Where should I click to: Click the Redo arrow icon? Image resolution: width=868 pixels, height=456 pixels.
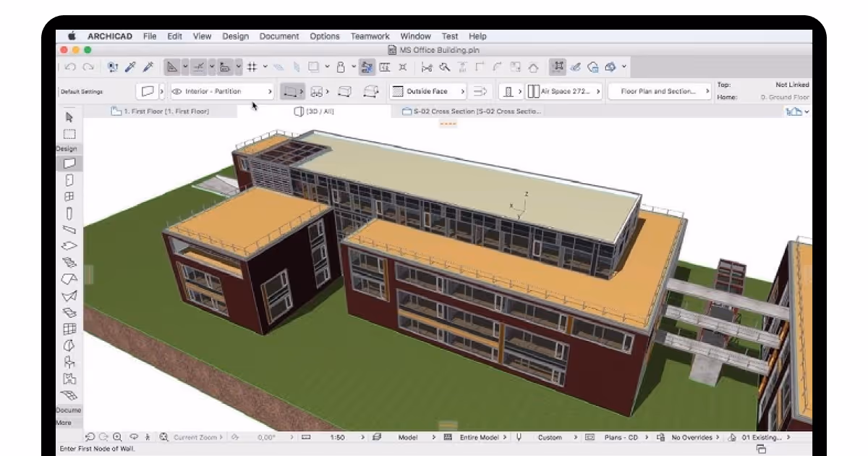88,67
